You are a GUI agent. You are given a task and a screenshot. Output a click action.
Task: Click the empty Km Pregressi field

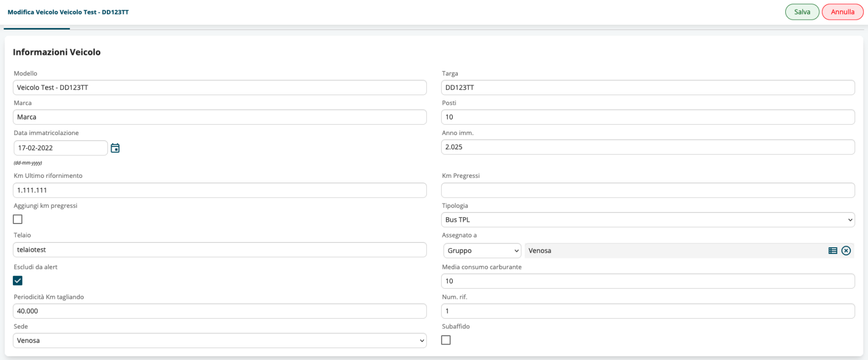pyautogui.click(x=648, y=190)
